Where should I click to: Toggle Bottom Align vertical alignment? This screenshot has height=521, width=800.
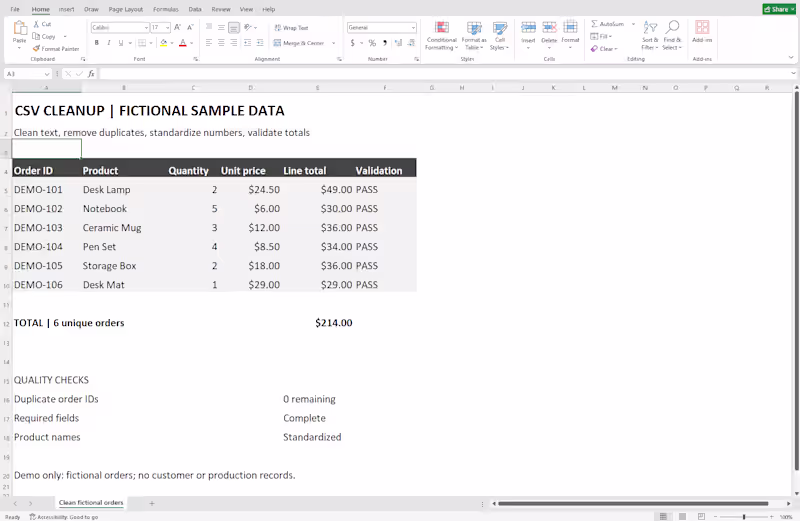(x=234, y=28)
